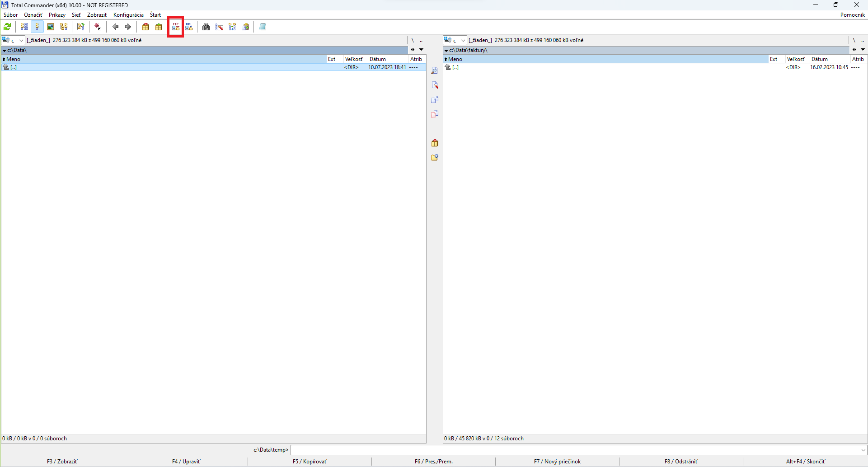Sort left panel by Dátum column
868x467 pixels.
tap(388, 59)
